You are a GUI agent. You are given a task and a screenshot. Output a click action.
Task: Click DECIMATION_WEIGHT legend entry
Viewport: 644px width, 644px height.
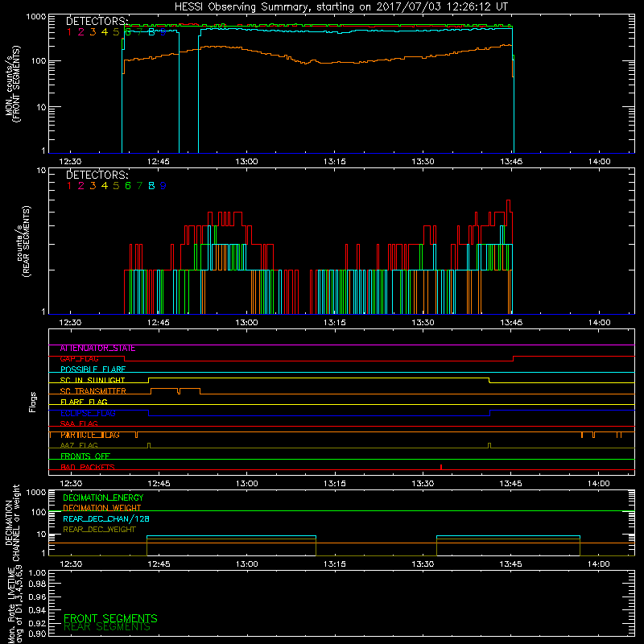click(x=102, y=508)
